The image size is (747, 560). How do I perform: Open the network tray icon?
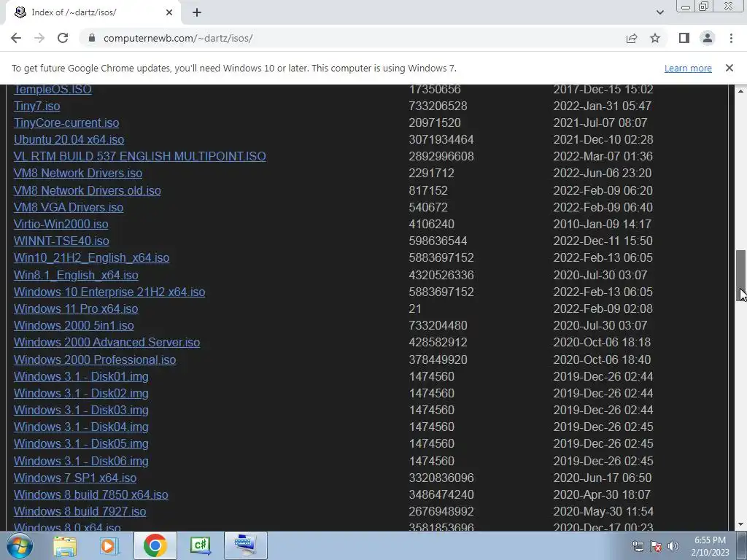pos(638,546)
